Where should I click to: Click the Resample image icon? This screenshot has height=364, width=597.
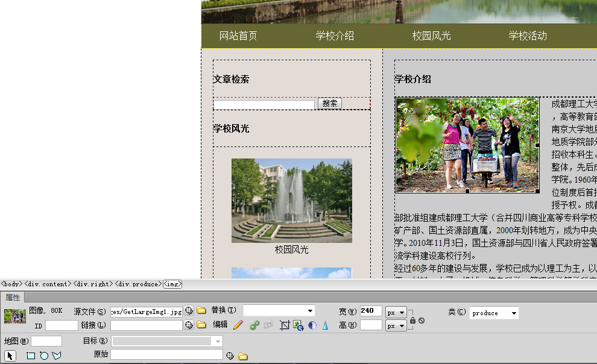pos(298,325)
